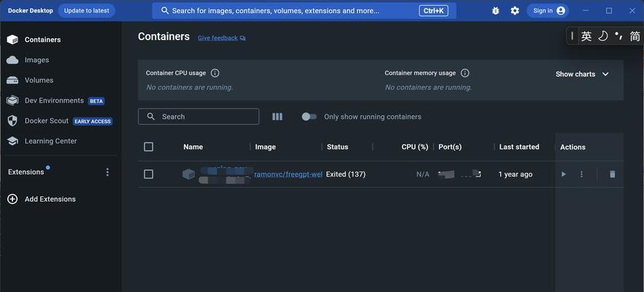The image size is (644, 292).
Task: Click the IME 英 language indicator
Action: tap(586, 36)
